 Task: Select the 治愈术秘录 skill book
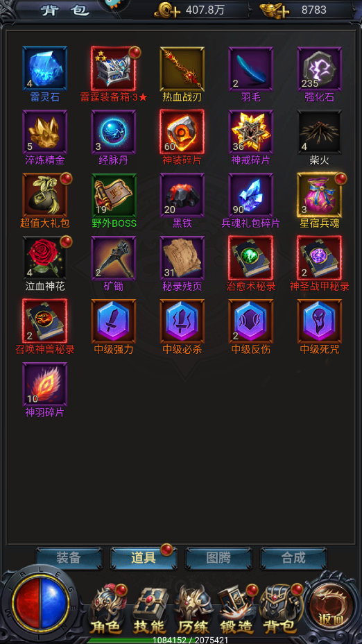(251, 258)
